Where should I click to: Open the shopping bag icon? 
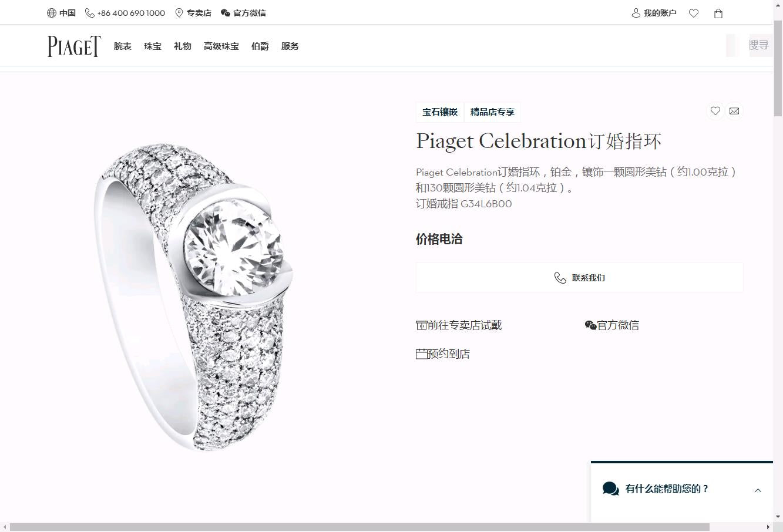(718, 13)
